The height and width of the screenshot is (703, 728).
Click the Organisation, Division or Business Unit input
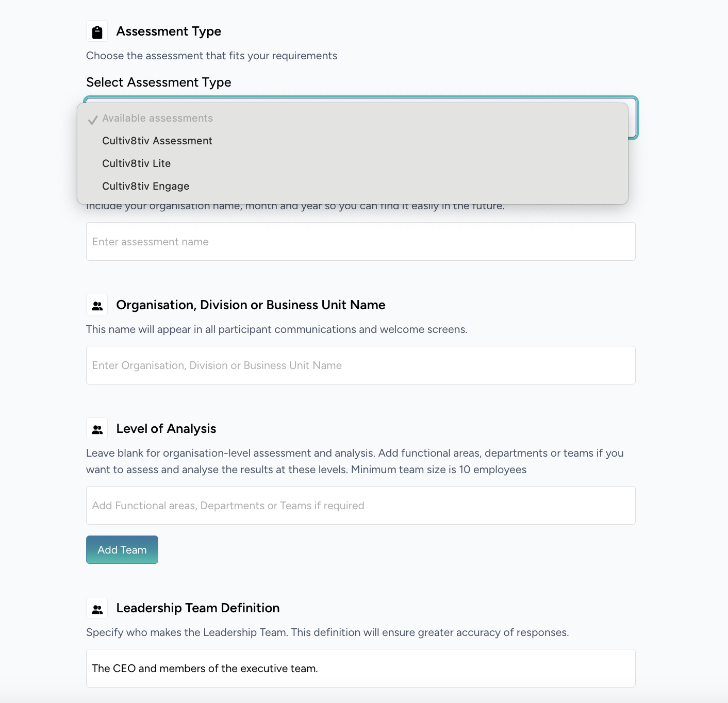coord(360,365)
